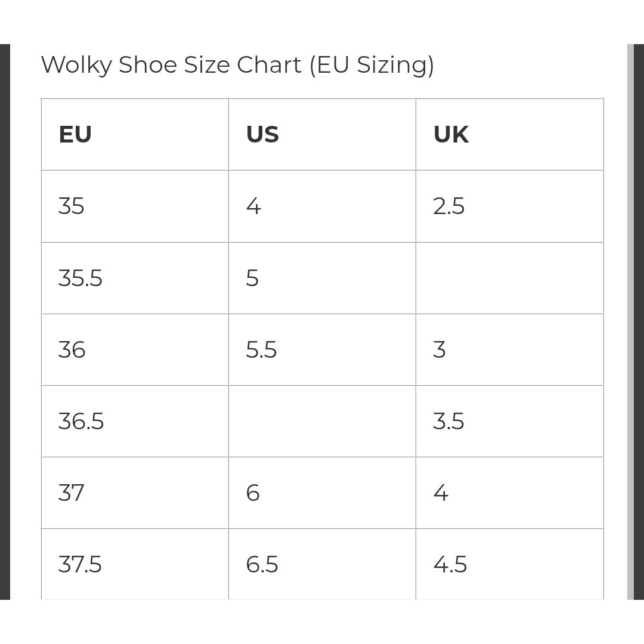The height and width of the screenshot is (644, 644).
Task: Click the UK size 4.5 cell
Action: (x=510, y=564)
